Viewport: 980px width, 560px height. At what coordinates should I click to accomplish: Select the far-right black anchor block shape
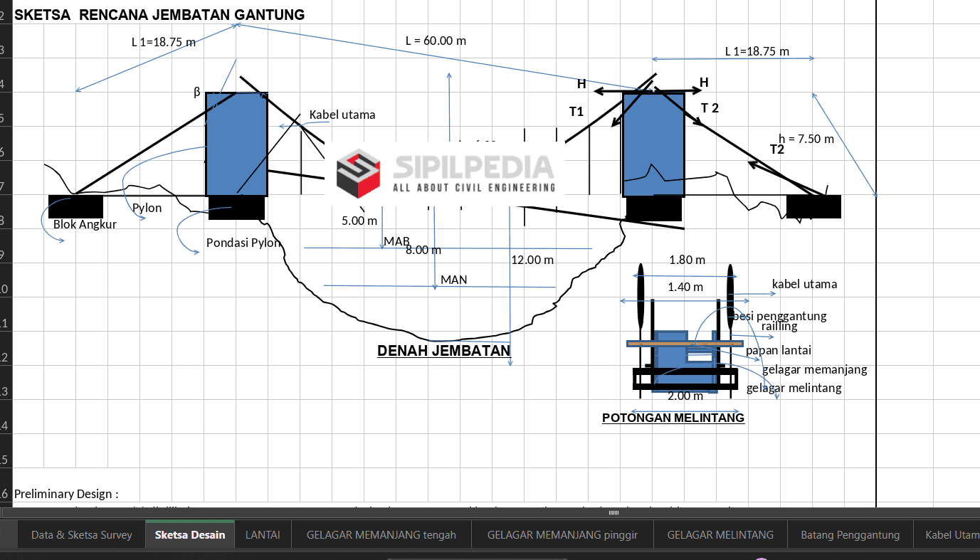click(x=813, y=207)
